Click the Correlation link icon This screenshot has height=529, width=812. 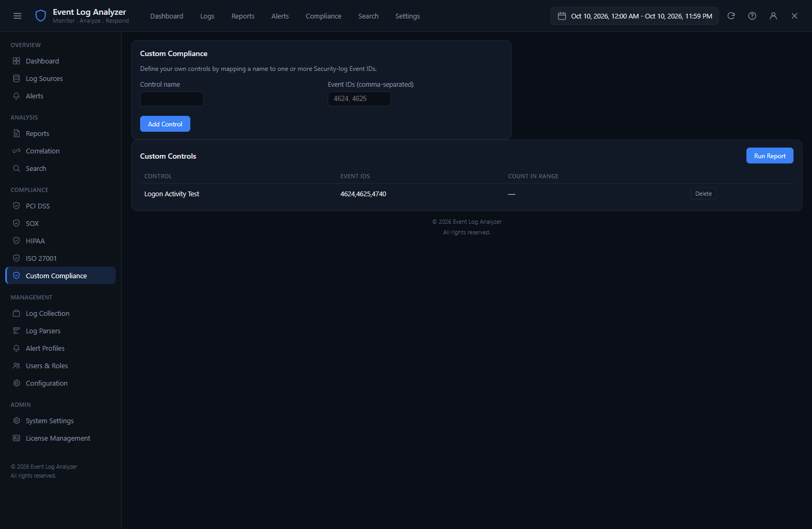(16, 151)
